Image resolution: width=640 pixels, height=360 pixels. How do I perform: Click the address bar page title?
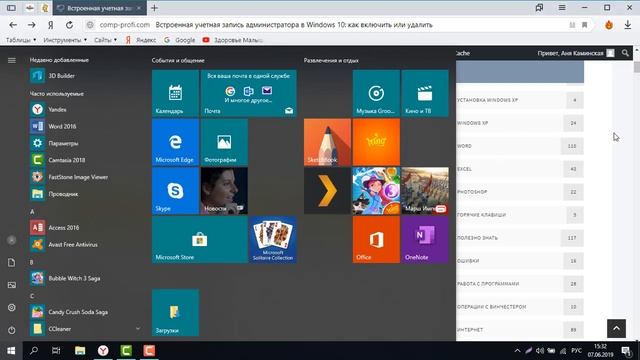[x=294, y=25]
